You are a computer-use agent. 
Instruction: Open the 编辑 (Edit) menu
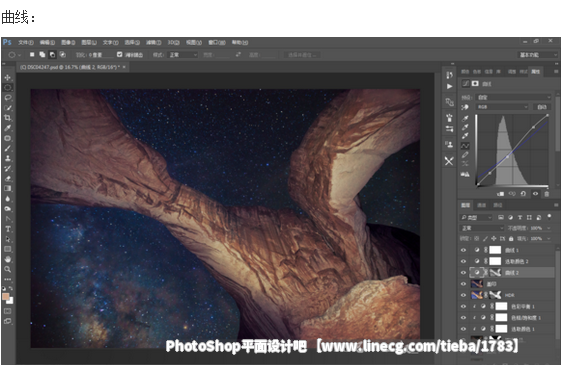[x=47, y=42]
